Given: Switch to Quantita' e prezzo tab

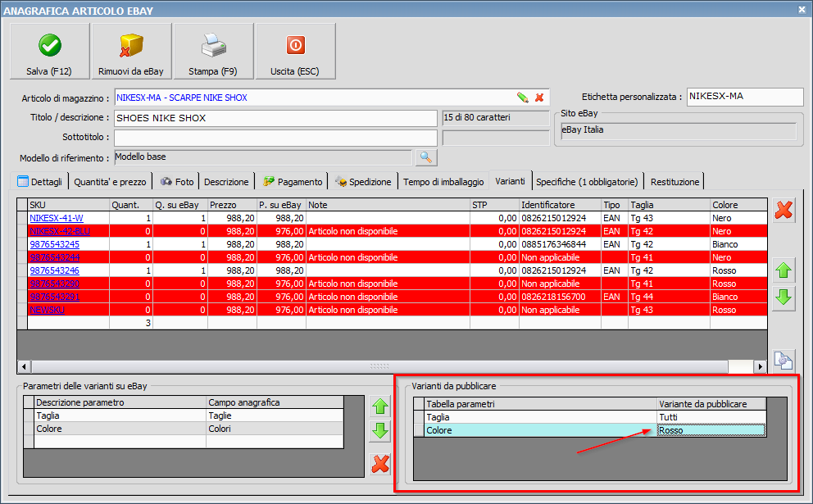Looking at the screenshot, I should click(110, 181).
